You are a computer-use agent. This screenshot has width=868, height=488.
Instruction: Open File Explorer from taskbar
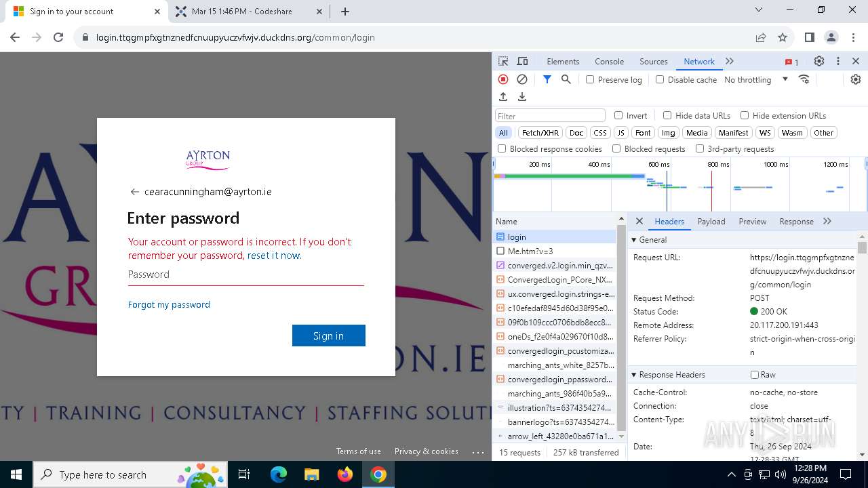311,474
